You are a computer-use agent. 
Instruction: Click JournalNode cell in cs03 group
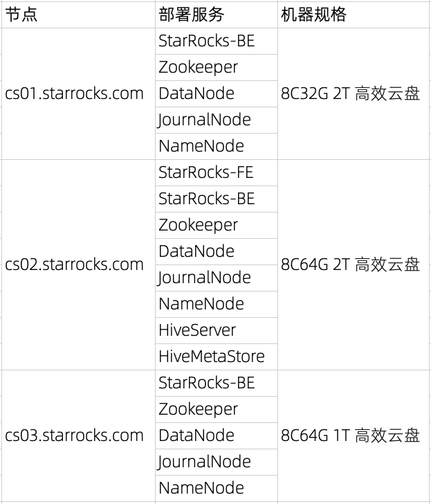[217, 462]
